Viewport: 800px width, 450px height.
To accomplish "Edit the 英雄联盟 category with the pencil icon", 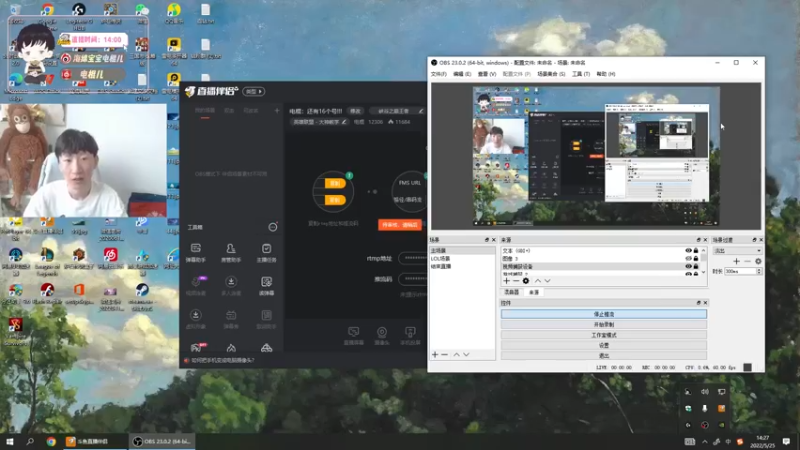I will coord(344,122).
